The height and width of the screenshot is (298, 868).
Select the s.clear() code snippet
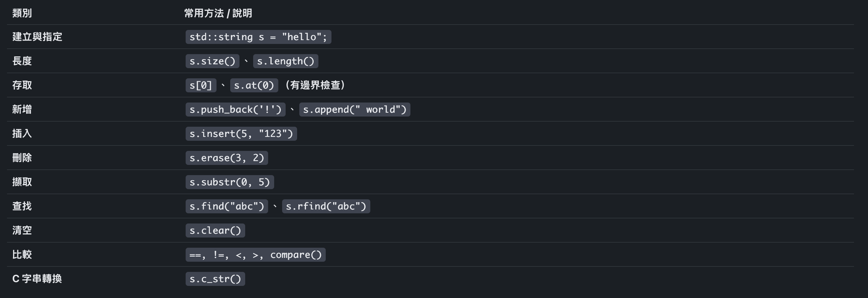click(215, 231)
